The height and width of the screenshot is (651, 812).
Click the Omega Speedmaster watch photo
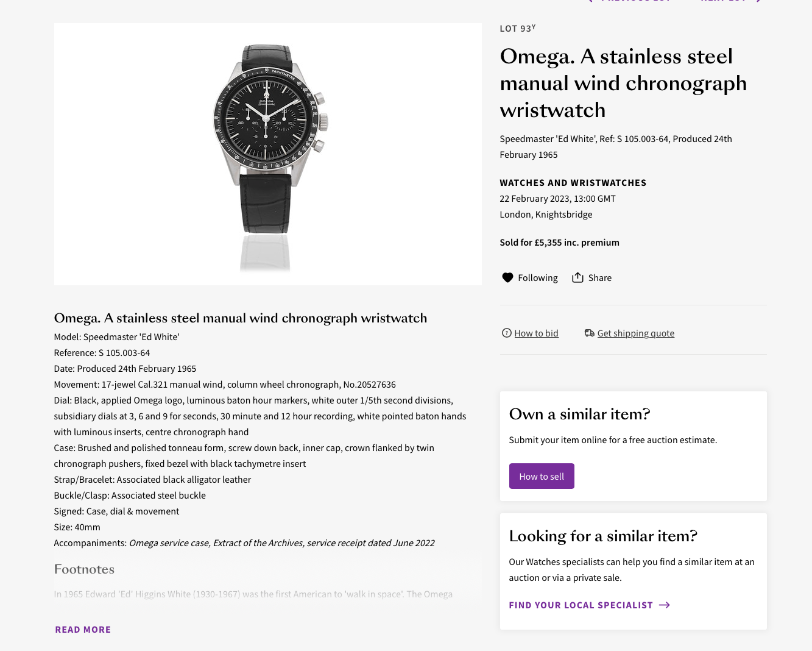tap(268, 140)
